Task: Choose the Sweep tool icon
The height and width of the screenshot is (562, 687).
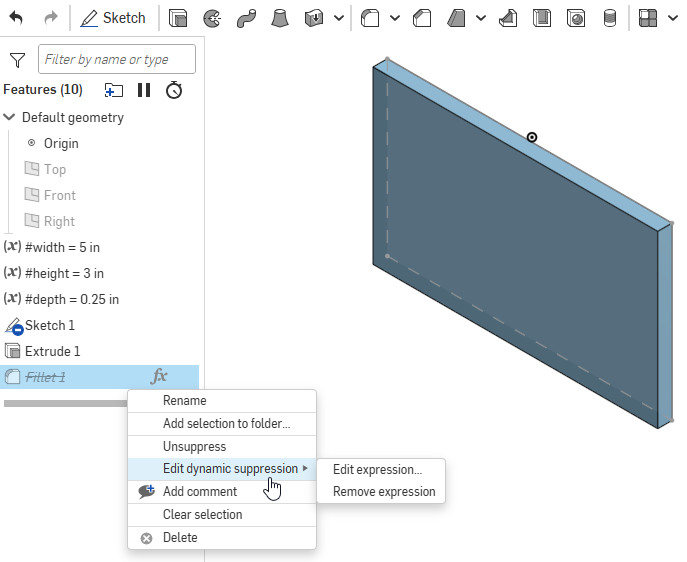Action: [x=247, y=18]
